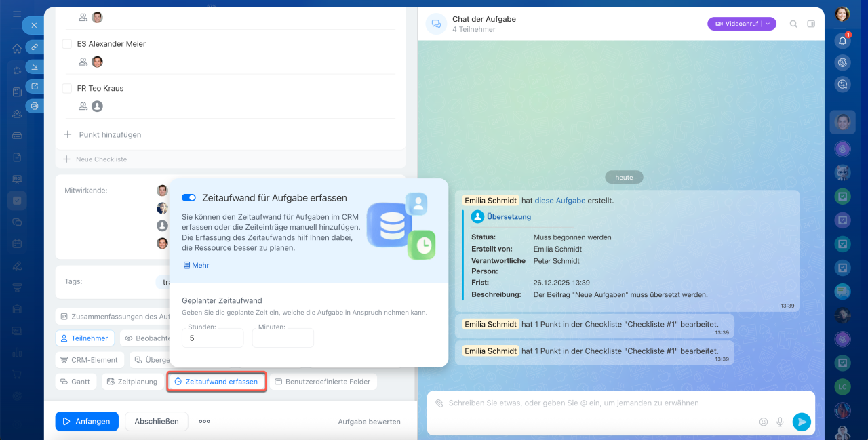Select the Teilnehmer chip

pos(85,338)
